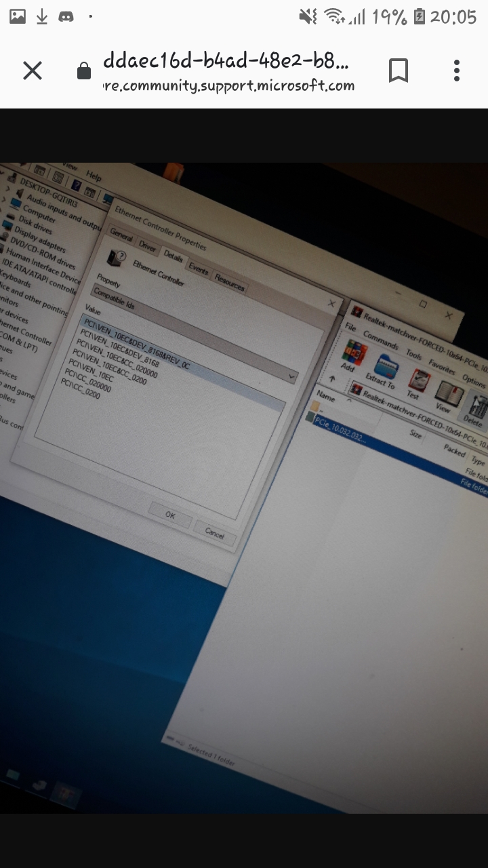Open the Options menu in WinRAR
This screenshot has height=868, width=488.
click(x=474, y=380)
